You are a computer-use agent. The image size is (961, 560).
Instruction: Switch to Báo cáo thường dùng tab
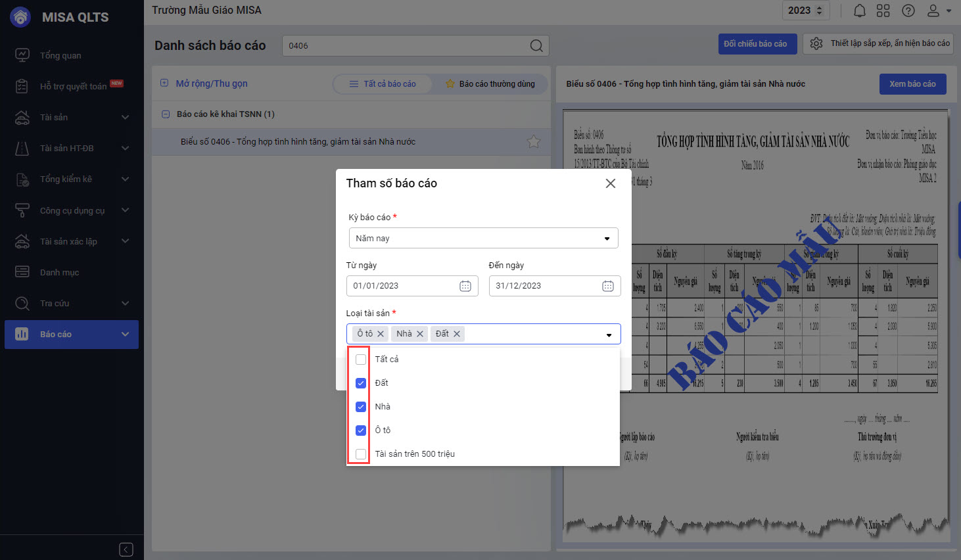tap(490, 84)
